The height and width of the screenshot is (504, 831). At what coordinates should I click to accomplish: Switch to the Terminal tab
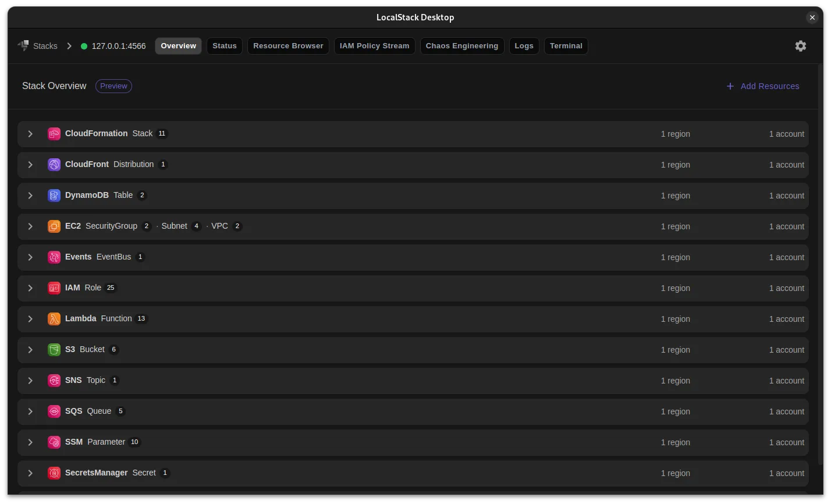tap(566, 45)
